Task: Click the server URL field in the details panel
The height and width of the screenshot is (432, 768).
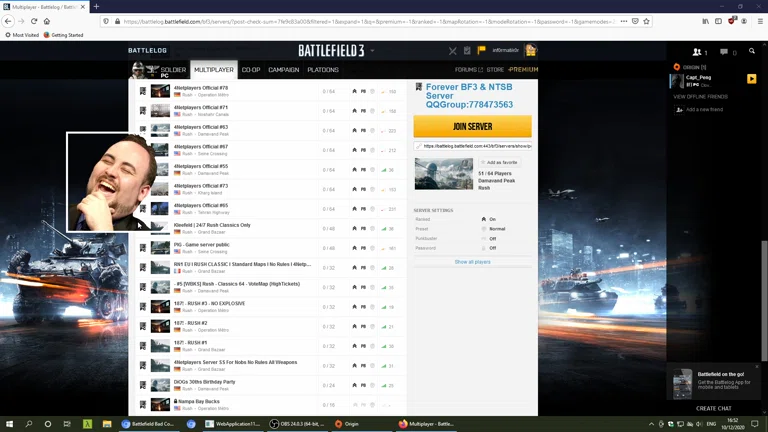Action: (473, 146)
